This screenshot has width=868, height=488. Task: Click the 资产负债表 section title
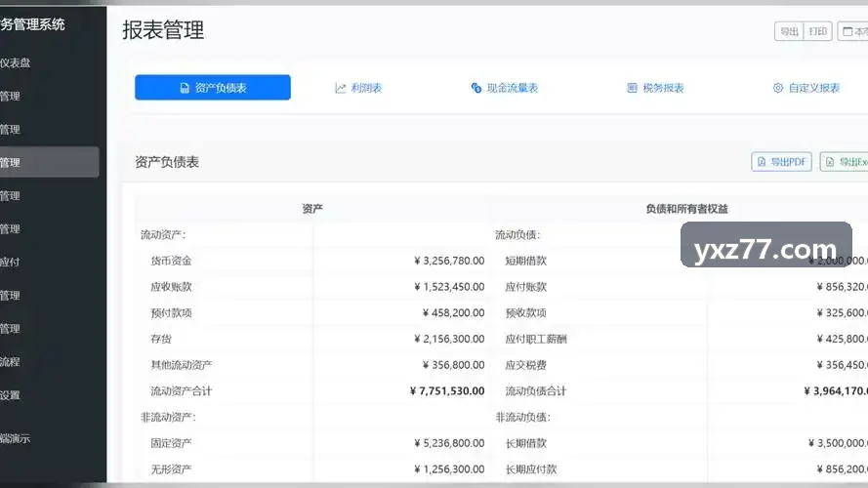pos(167,162)
